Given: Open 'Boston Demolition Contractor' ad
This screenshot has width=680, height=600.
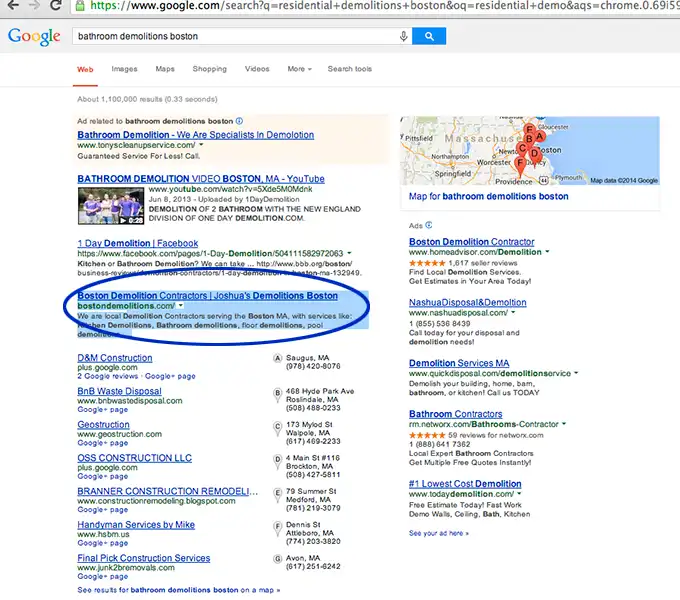Looking at the screenshot, I should pyautogui.click(x=471, y=241).
